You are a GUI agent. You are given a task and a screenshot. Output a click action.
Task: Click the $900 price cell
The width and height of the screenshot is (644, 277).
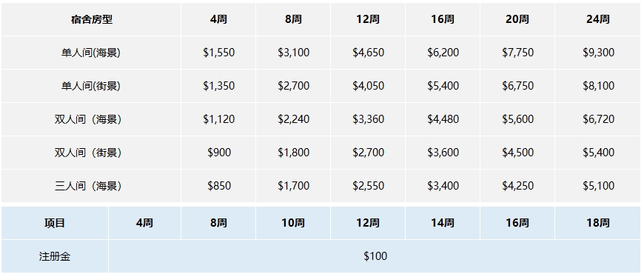coord(218,153)
